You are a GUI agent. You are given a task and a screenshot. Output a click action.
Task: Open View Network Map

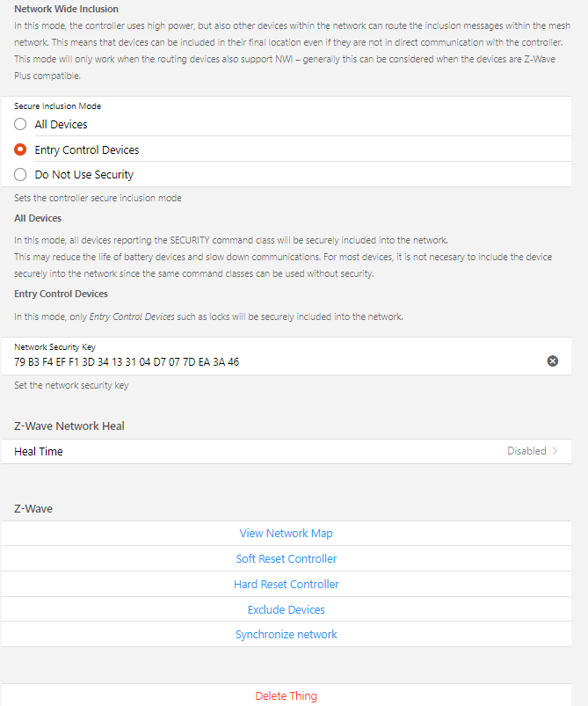286,533
